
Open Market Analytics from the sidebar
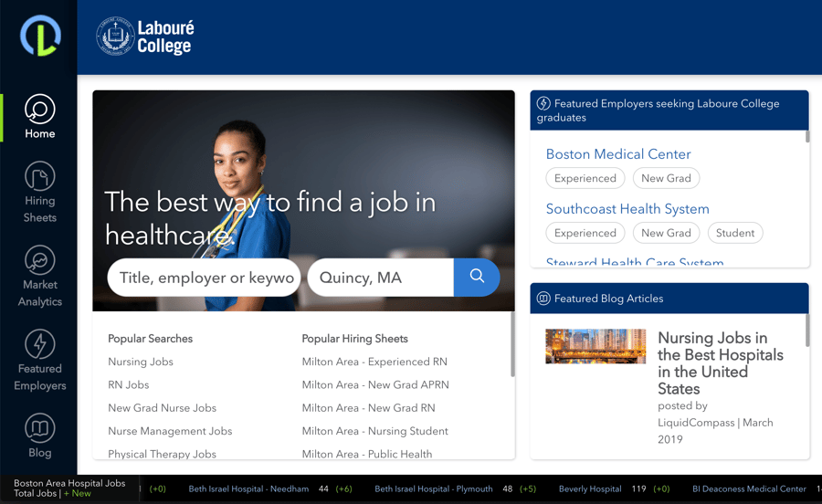[x=40, y=260]
